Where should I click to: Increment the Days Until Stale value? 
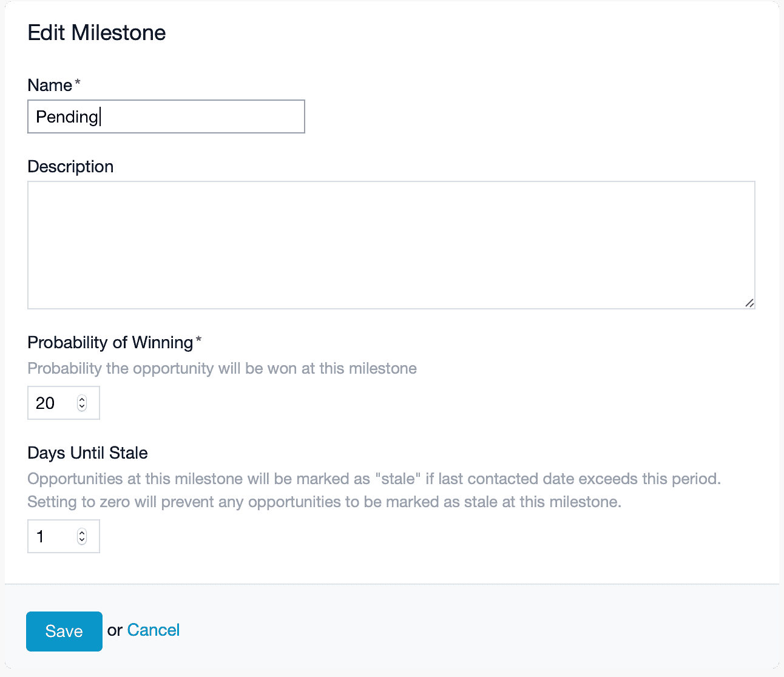(x=82, y=533)
